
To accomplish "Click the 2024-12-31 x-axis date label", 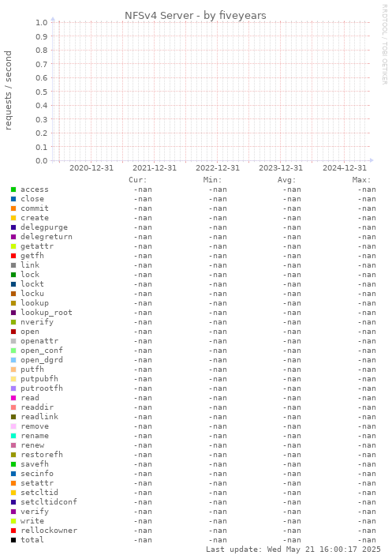I will pos(345,168).
